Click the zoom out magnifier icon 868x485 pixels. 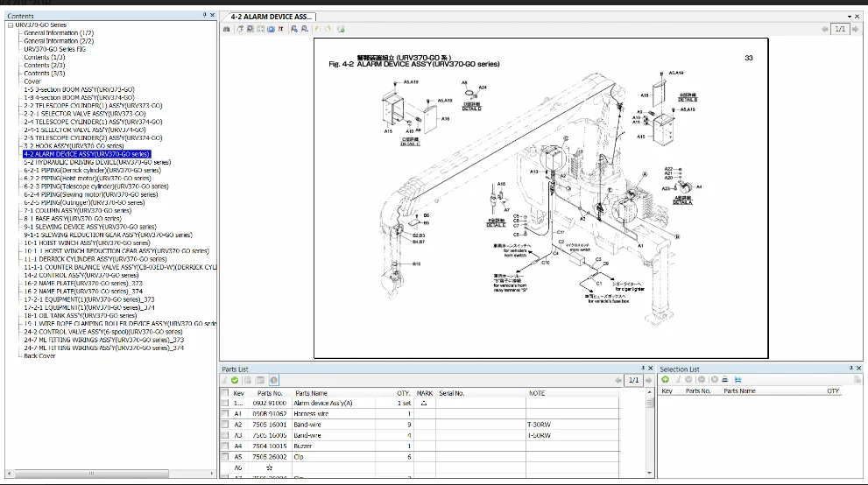coord(304,29)
